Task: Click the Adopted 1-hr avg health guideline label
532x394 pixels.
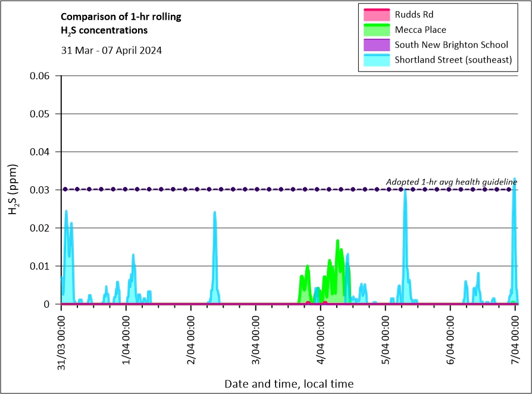Action: click(x=452, y=182)
